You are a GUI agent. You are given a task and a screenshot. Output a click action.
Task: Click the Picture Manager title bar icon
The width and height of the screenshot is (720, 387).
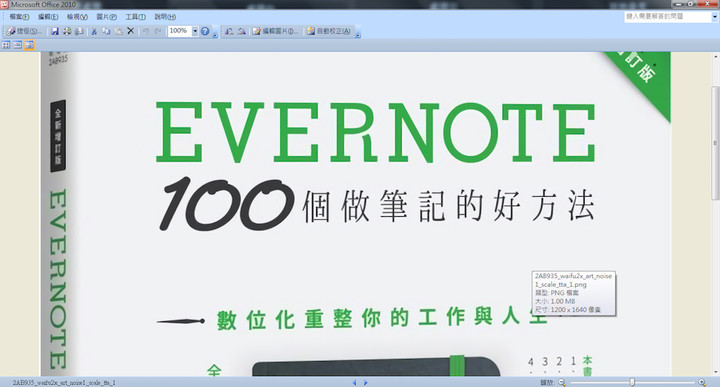click(x=4, y=4)
